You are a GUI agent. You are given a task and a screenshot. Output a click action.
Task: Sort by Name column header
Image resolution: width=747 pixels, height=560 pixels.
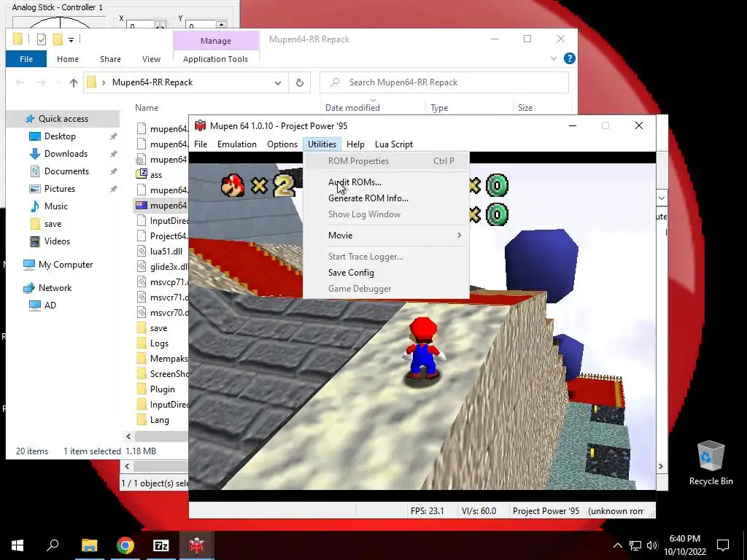click(146, 108)
